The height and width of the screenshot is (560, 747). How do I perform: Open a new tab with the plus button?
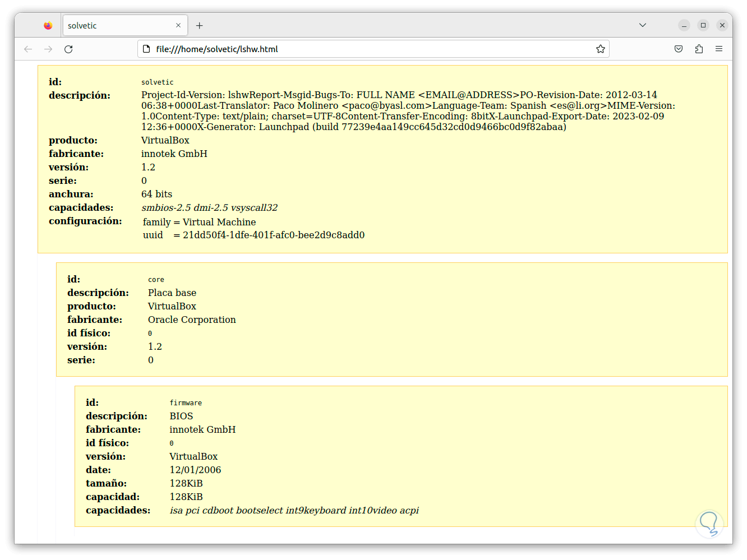199,25
